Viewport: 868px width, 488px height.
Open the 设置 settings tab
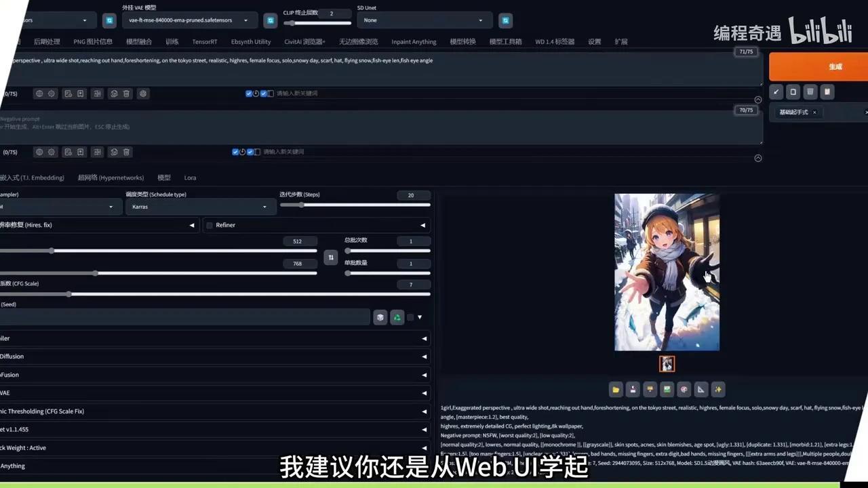594,41
